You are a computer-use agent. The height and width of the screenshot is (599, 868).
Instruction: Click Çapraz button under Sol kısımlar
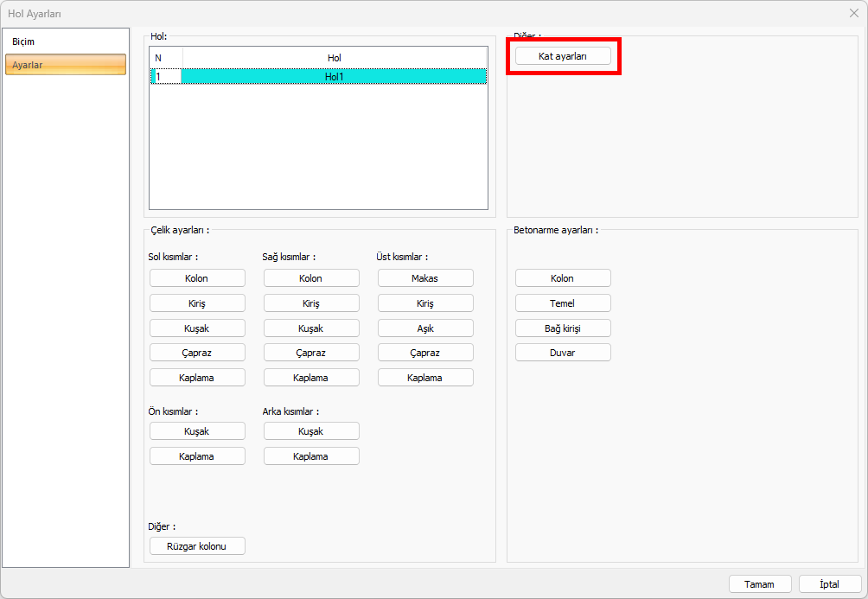(196, 353)
